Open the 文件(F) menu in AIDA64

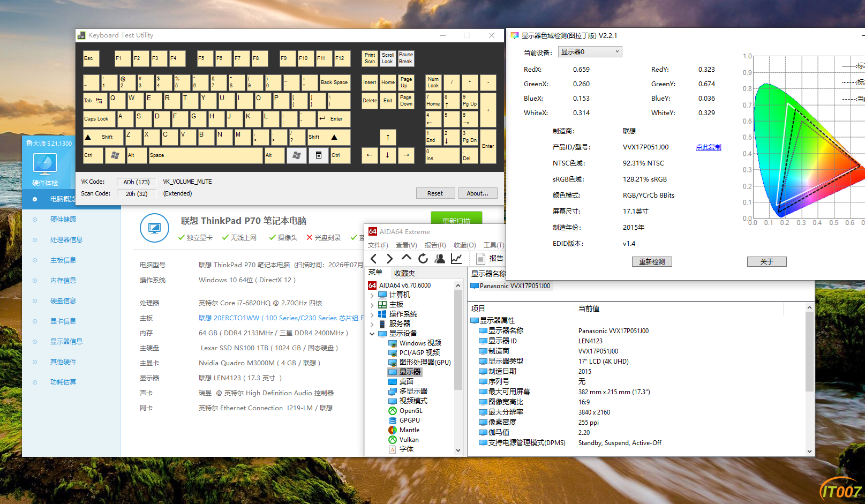click(378, 245)
